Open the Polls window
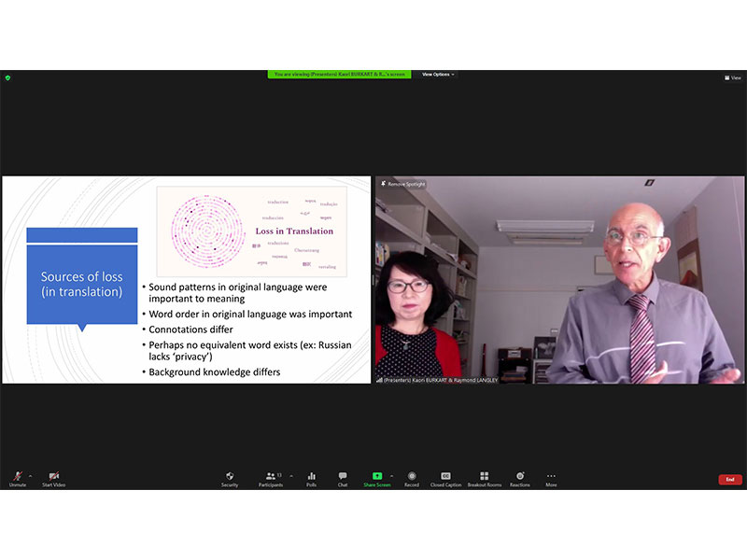This screenshot has width=747, height=560. tap(311, 478)
